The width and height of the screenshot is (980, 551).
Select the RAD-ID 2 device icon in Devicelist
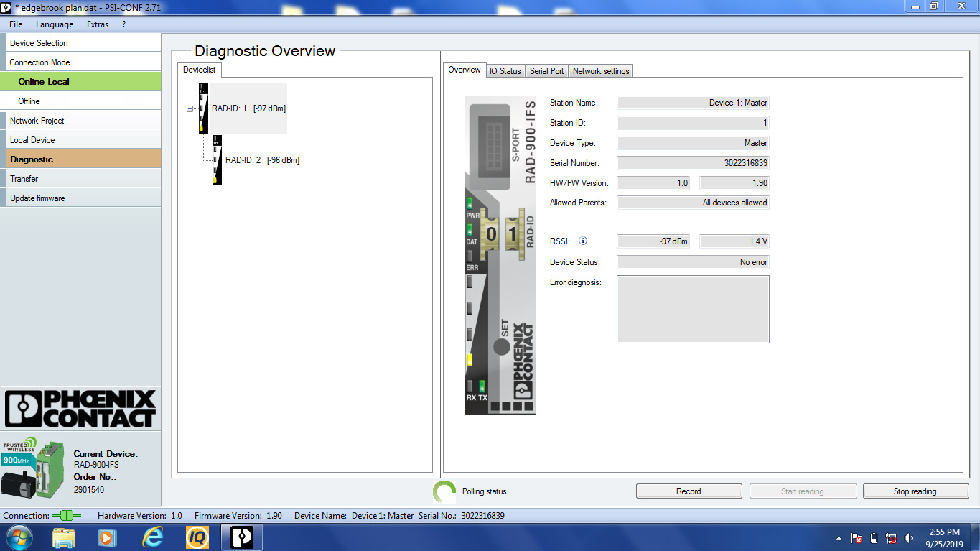(x=217, y=160)
